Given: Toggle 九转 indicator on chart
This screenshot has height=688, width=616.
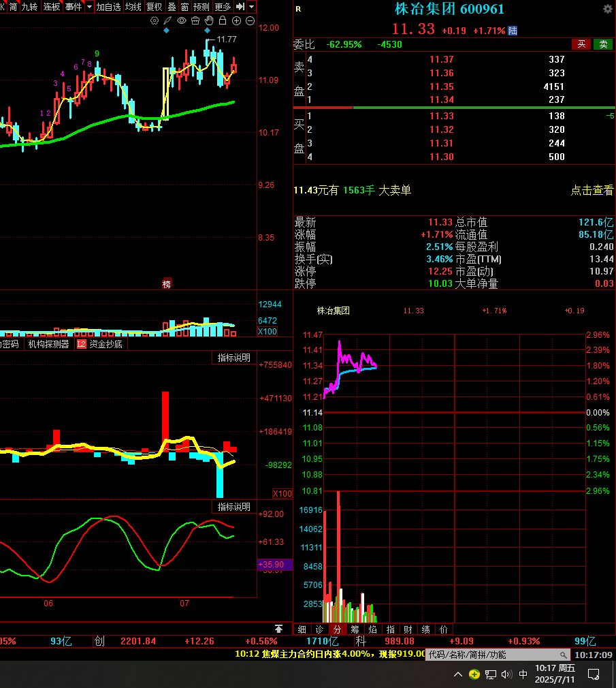Looking at the screenshot, I should pyautogui.click(x=29, y=7).
